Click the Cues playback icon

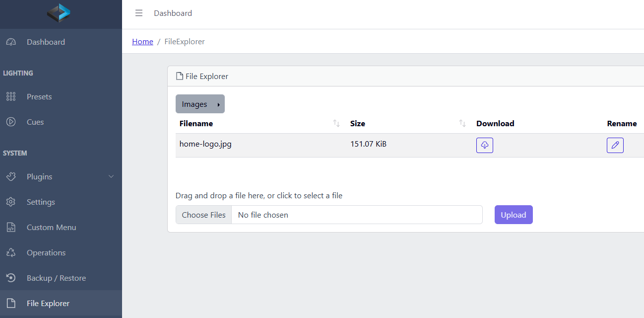tap(11, 122)
